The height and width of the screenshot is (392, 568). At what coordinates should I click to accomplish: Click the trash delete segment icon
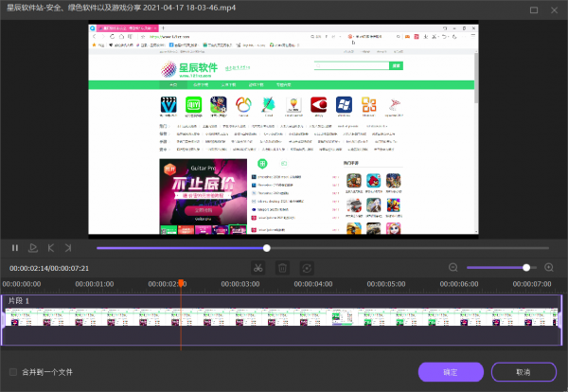pyautogui.click(x=282, y=268)
